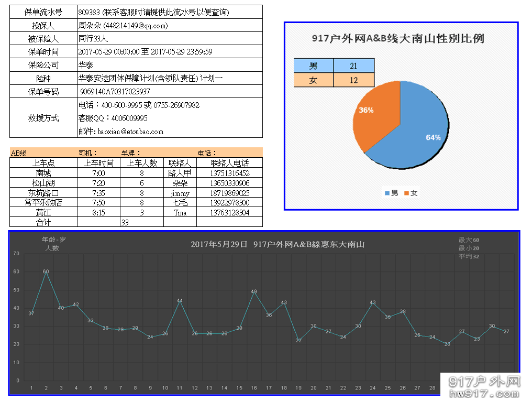
Task: Click the 保险公司 label cell
Action: point(43,66)
